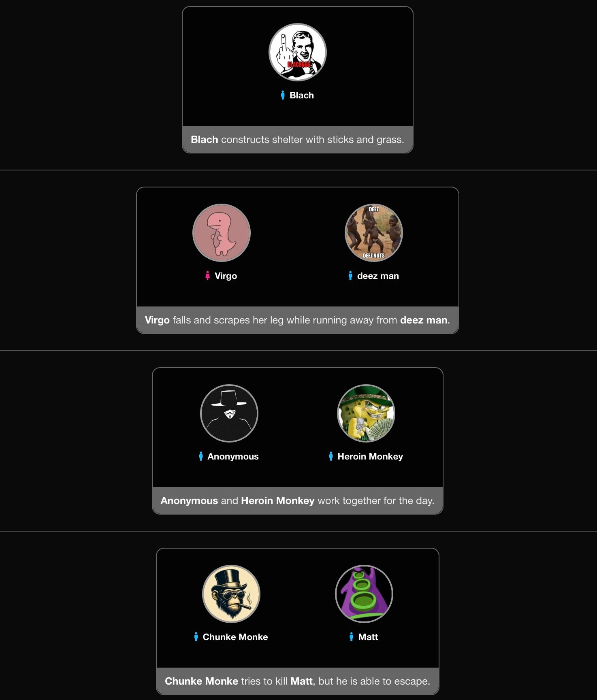The height and width of the screenshot is (700, 597).
Task: Click Matt's purple tentacle avatar
Action: coord(364,594)
